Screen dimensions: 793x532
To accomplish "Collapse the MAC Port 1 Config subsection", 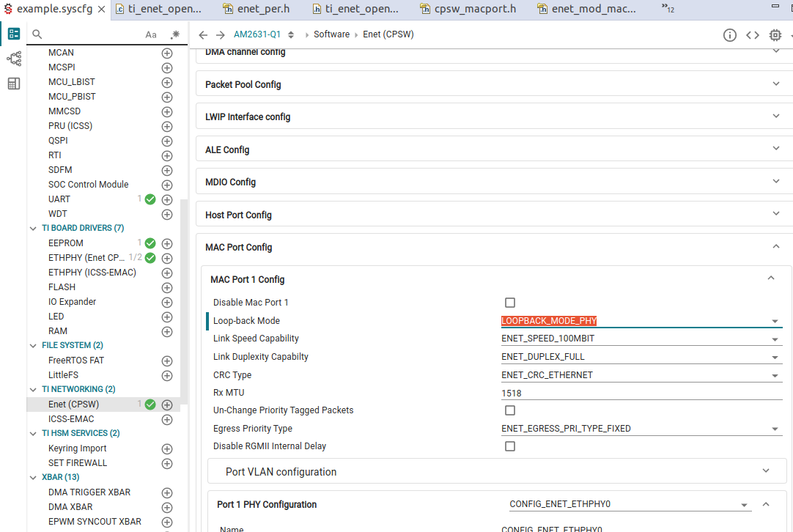I will pos(771,278).
